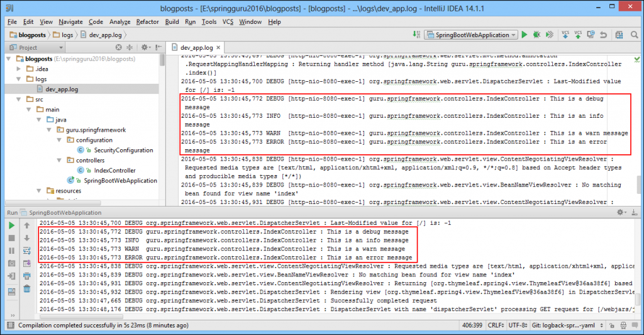Screen dimensions: 644x335
Task: Start debugging with the toolbar bug icon
Action: coord(537,35)
